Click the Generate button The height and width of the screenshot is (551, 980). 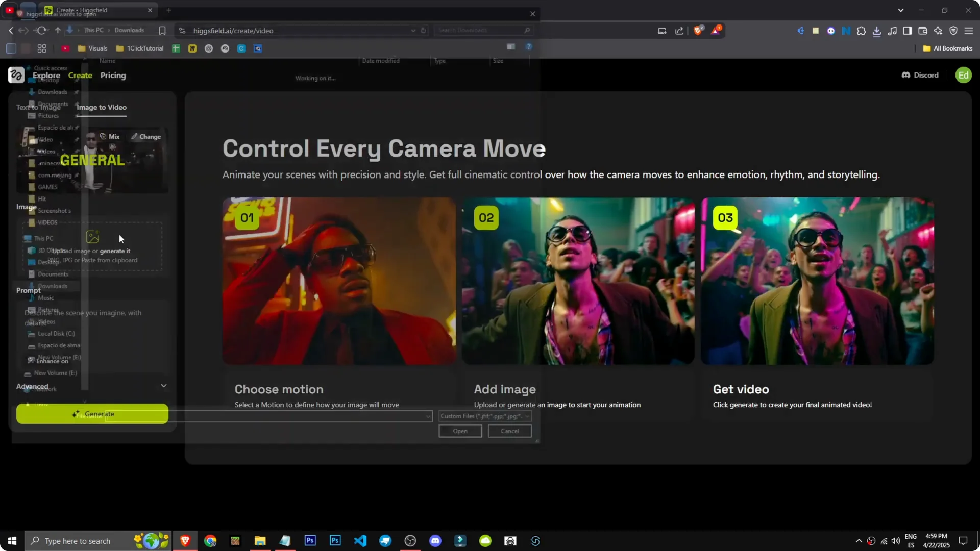pos(92,414)
